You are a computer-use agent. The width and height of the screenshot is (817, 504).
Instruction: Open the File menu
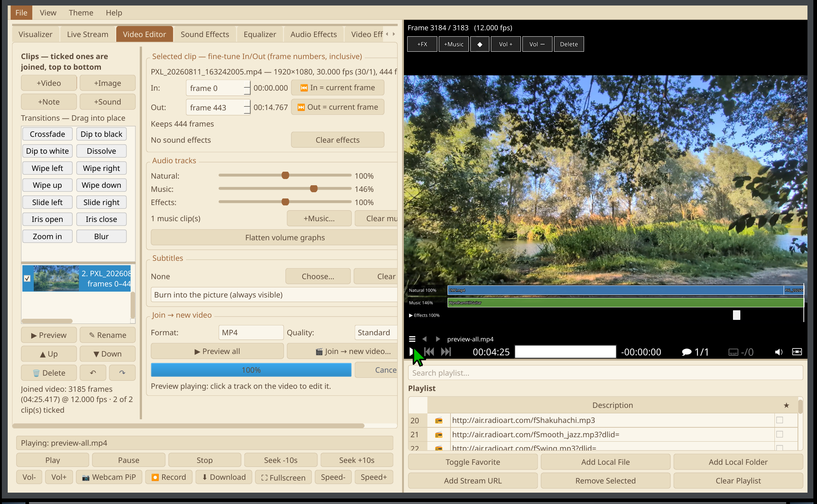(x=21, y=13)
